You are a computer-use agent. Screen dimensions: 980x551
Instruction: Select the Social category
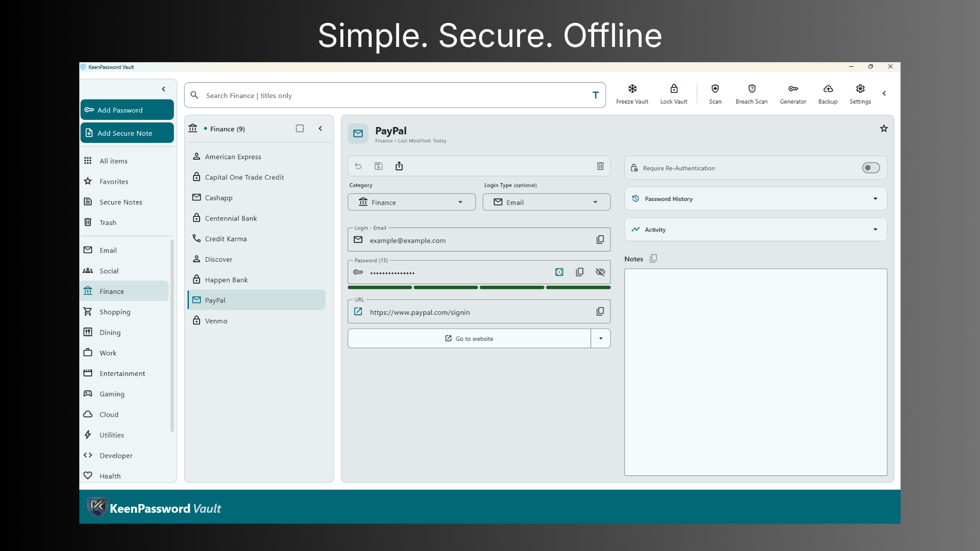pos(125,270)
